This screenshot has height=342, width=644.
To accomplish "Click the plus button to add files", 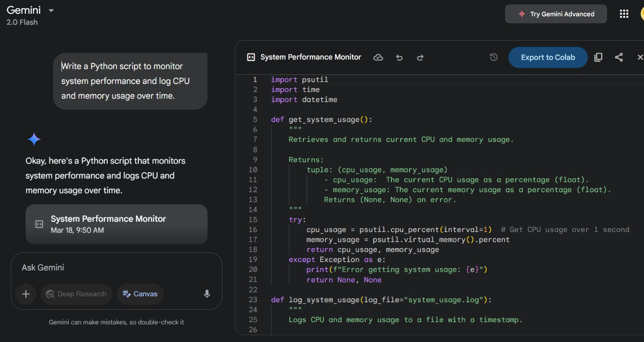I will [x=26, y=294].
